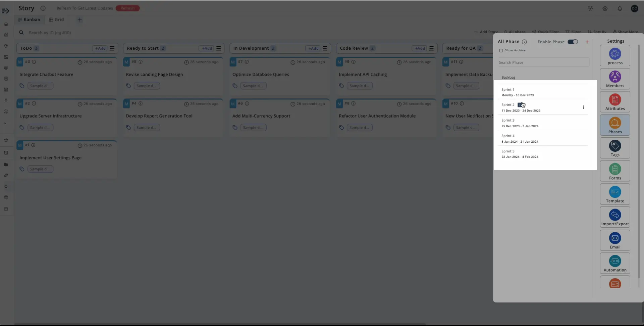Open the Attributes settings

pyautogui.click(x=615, y=102)
